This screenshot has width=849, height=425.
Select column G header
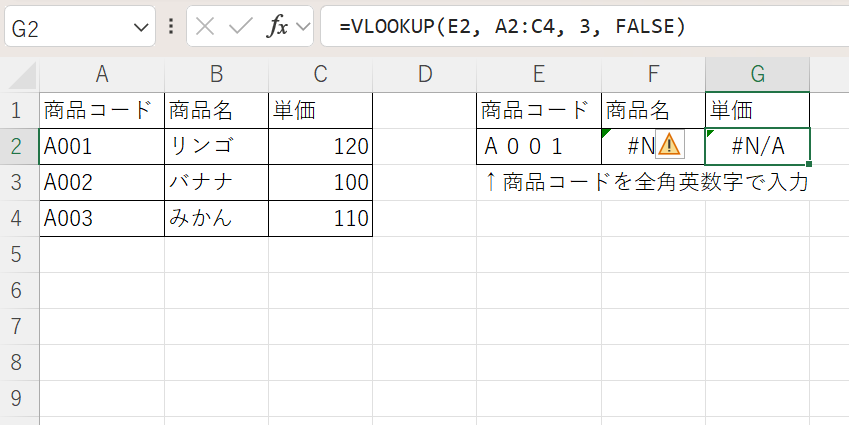pos(757,75)
